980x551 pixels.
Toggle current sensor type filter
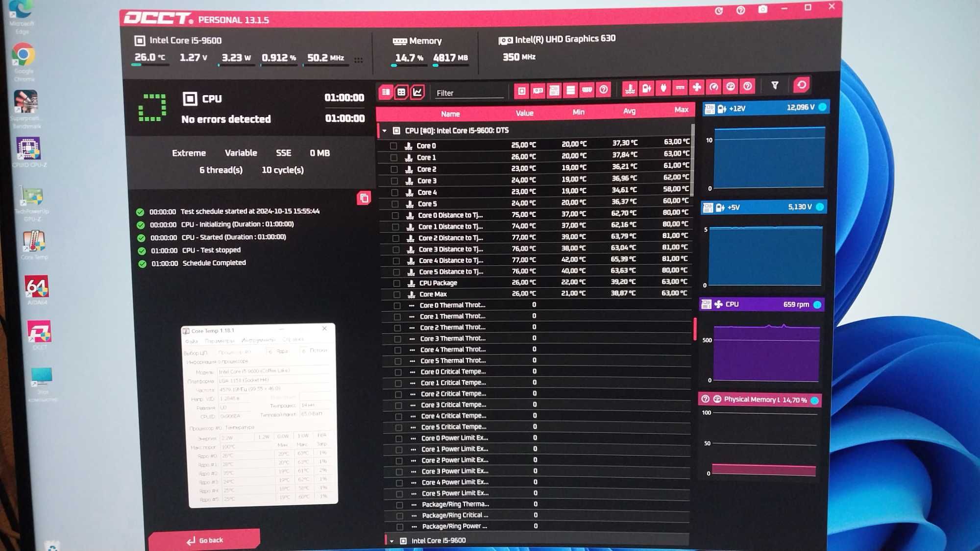(x=680, y=88)
